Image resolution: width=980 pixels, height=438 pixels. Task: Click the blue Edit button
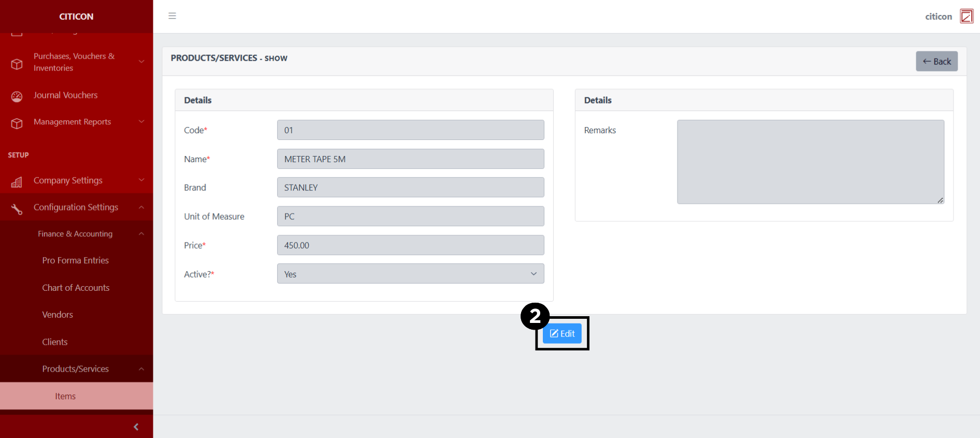(x=562, y=333)
